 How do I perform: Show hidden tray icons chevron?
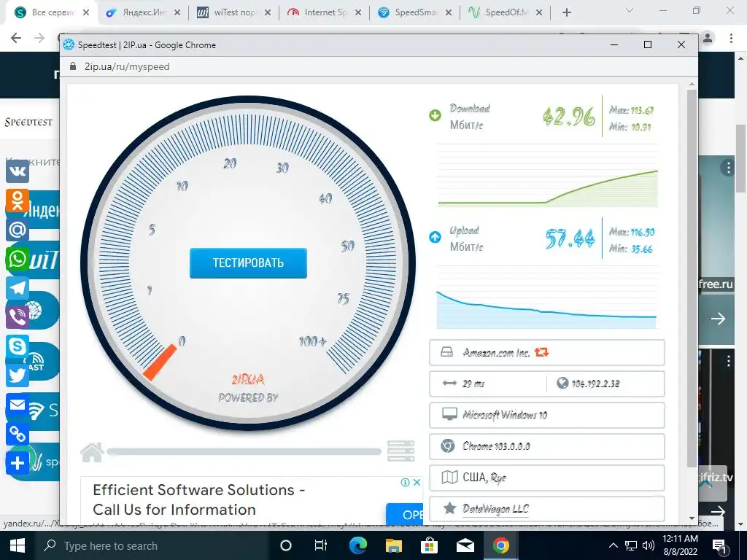[613, 545]
